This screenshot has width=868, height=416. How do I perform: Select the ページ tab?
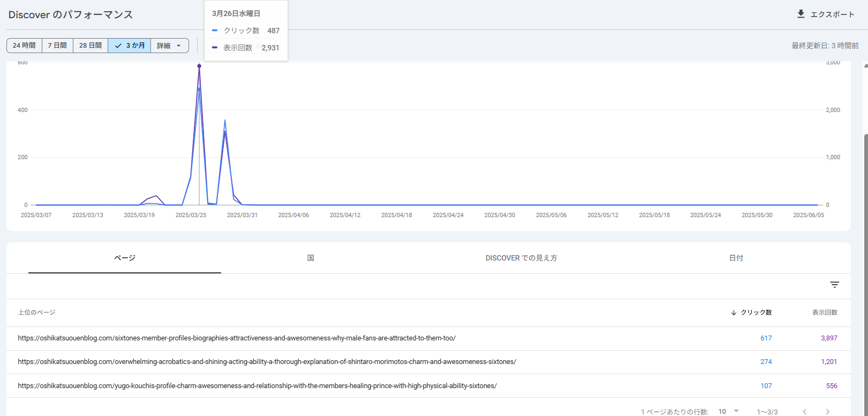[x=125, y=258]
